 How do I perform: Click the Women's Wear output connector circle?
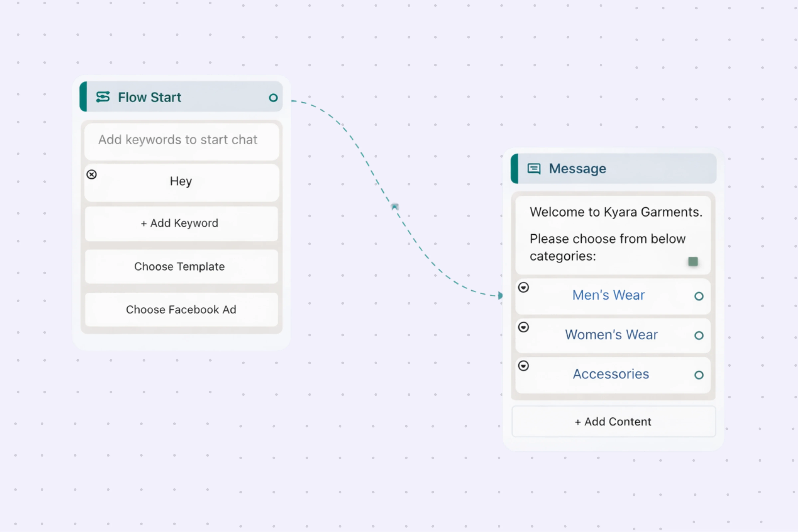[x=699, y=335]
